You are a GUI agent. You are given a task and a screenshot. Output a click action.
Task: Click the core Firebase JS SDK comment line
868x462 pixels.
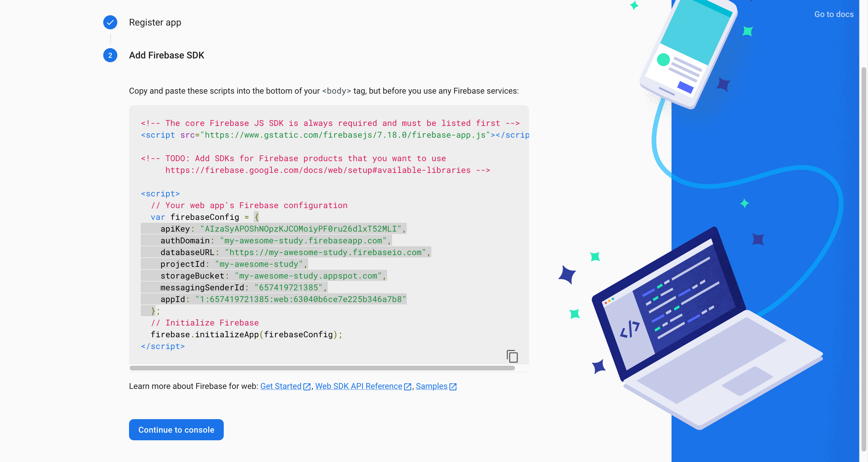click(x=330, y=123)
